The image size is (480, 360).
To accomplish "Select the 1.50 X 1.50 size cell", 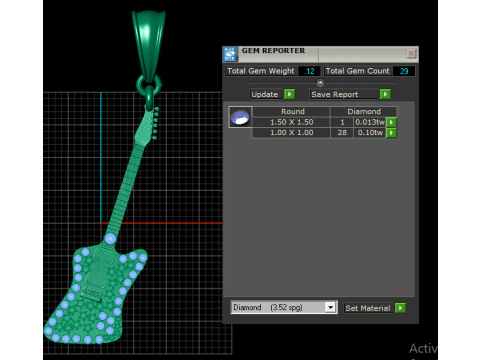I will [x=291, y=122].
